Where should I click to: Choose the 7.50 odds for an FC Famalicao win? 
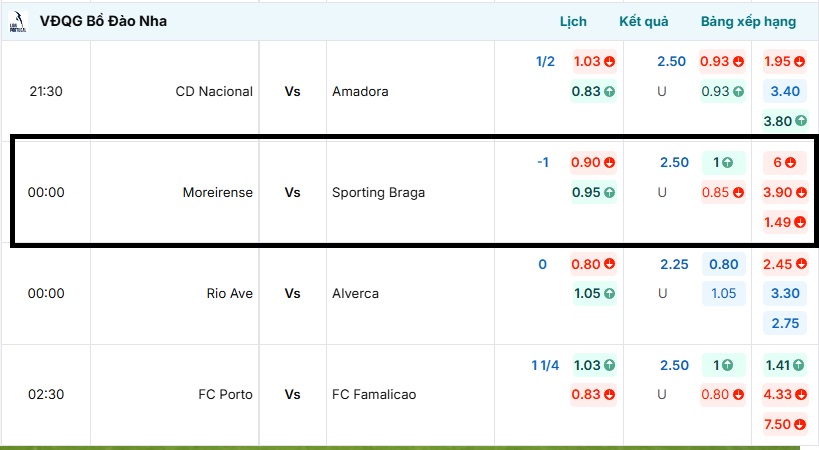(785, 424)
